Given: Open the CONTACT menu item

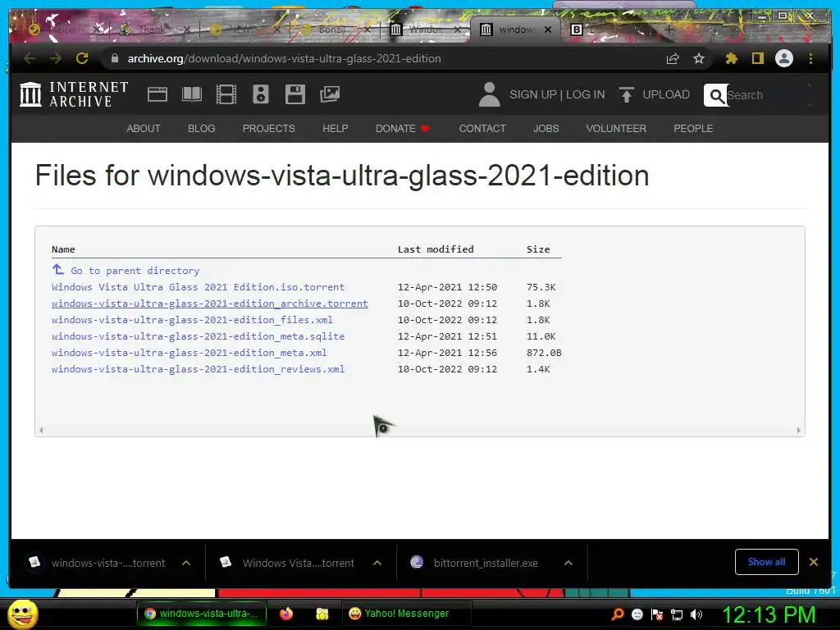Looking at the screenshot, I should 482,129.
